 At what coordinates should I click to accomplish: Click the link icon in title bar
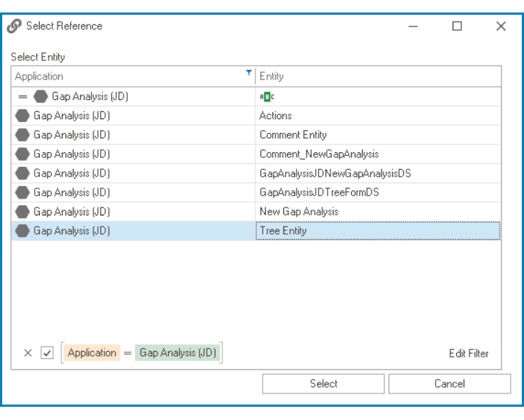point(14,26)
